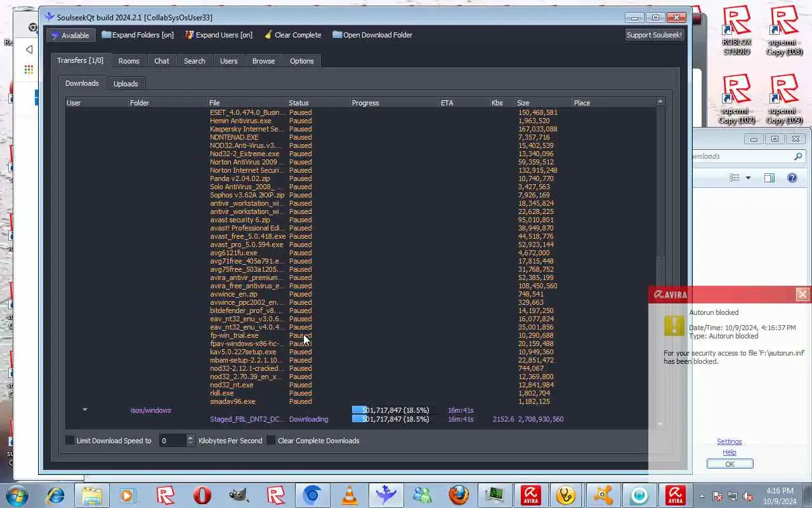The height and width of the screenshot is (508, 812).
Task: Click the help icon in Explorer window
Action: 792,178
